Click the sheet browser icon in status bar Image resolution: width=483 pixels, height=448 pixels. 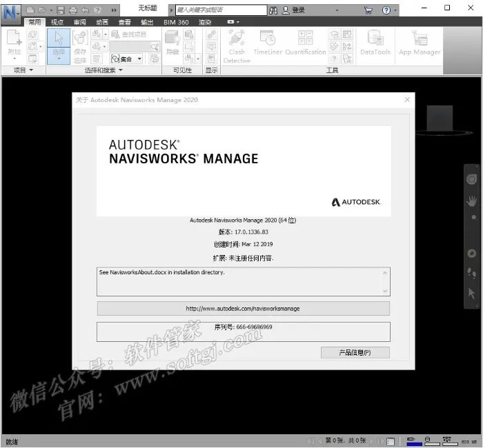[391, 441]
